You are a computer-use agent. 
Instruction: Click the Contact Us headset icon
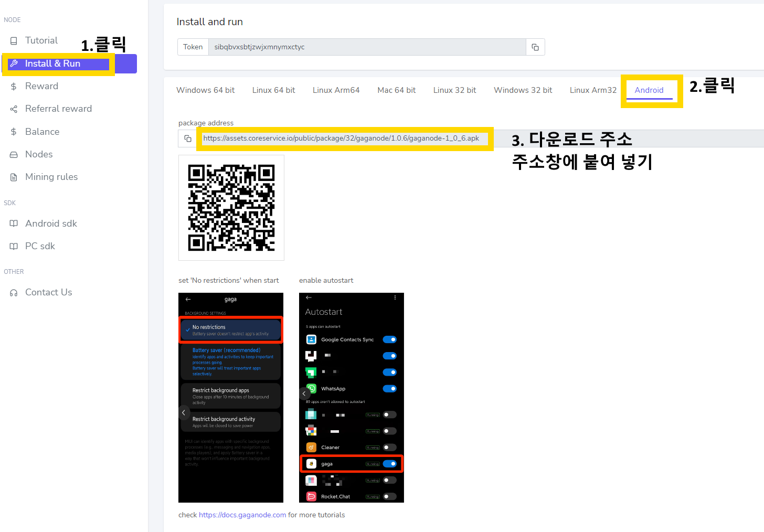pos(14,293)
